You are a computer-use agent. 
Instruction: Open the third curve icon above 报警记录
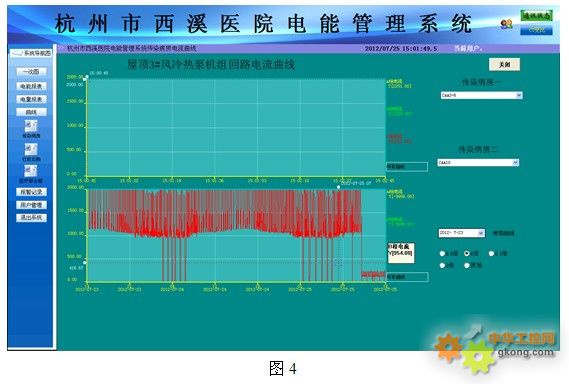[x=31, y=171]
